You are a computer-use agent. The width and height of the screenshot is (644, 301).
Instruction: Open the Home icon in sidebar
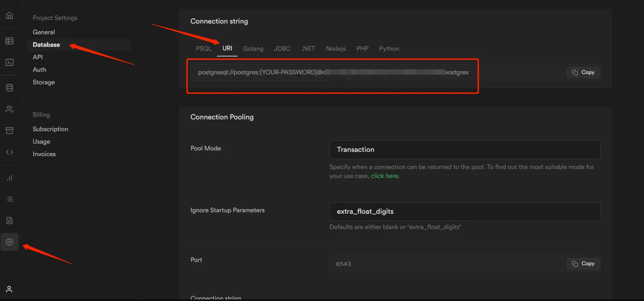pos(9,16)
